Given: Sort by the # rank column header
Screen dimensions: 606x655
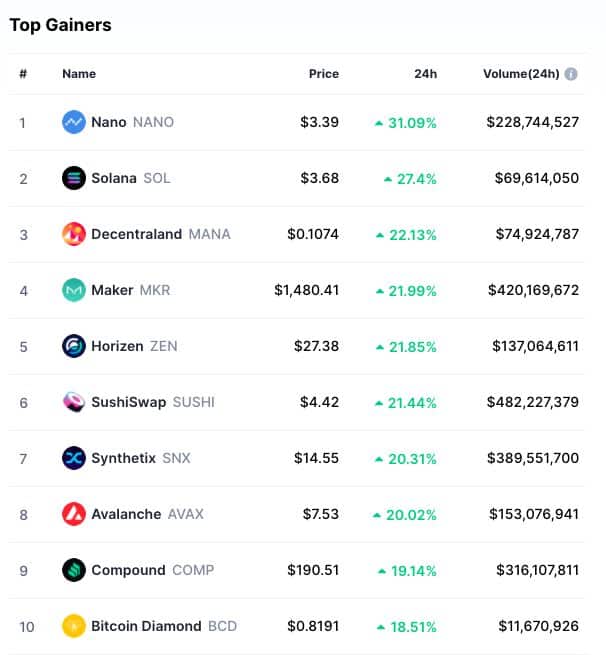Looking at the screenshot, I should tap(23, 74).
